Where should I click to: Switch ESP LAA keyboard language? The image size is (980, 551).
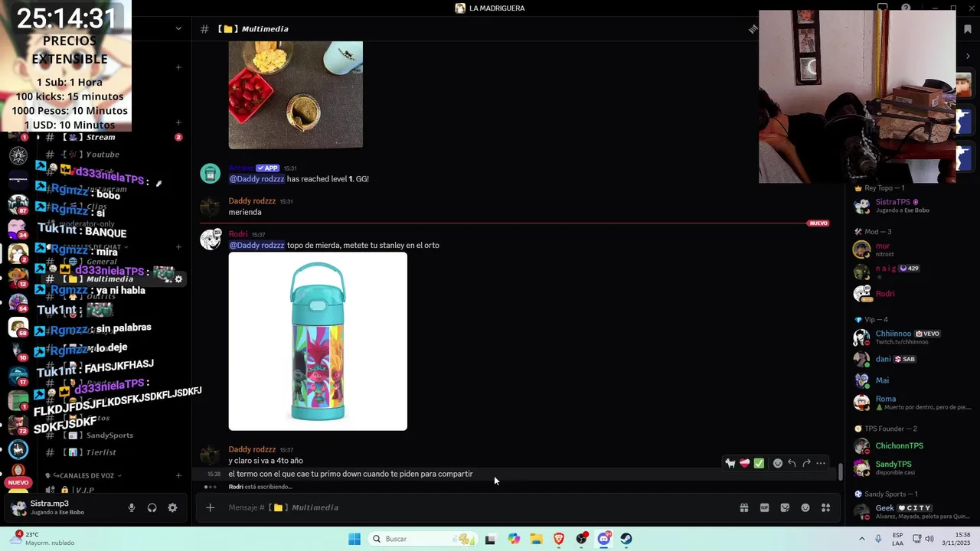click(897, 539)
